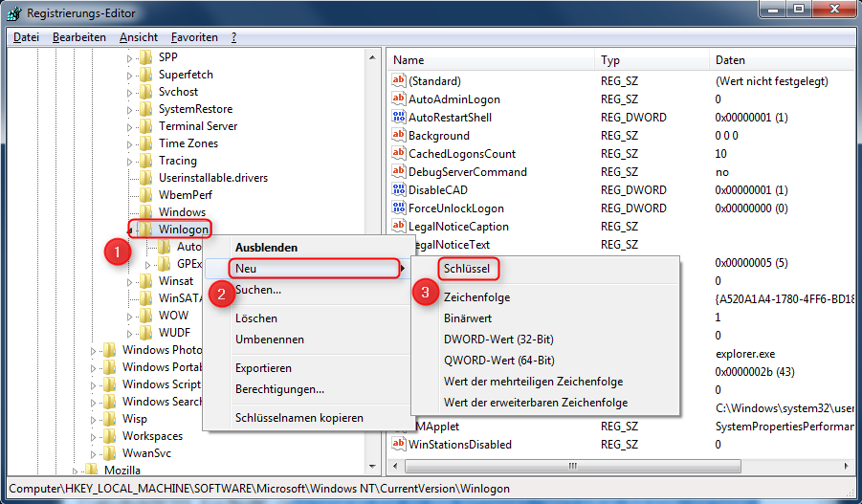Click the AutoAdminLogon string value icon
This screenshot has height=504, width=862.
pyautogui.click(x=399, y=99)
